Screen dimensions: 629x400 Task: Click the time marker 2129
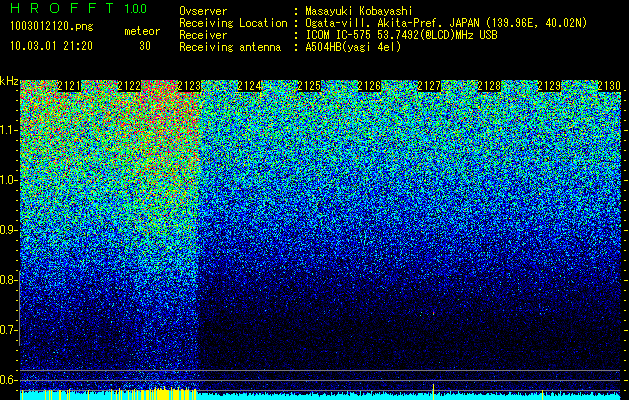click(x=549, y=86)
